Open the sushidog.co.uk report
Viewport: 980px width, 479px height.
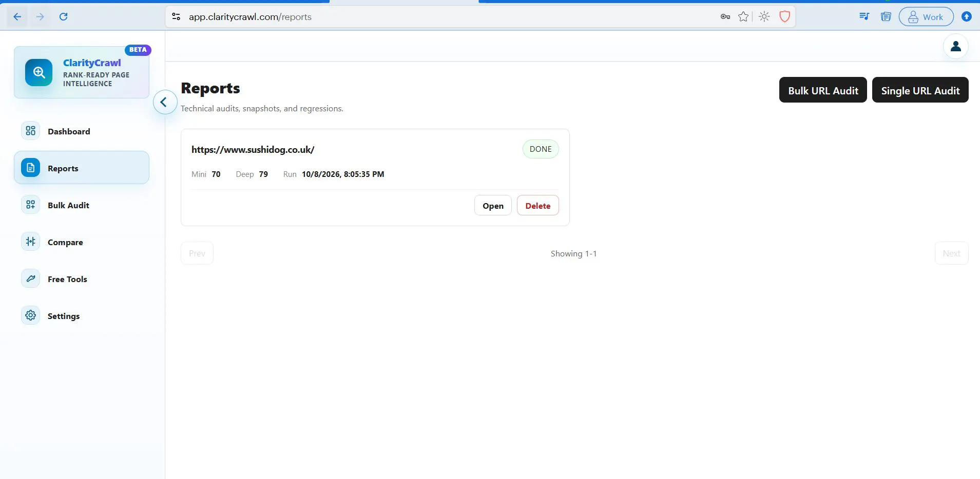coord(493,206)
